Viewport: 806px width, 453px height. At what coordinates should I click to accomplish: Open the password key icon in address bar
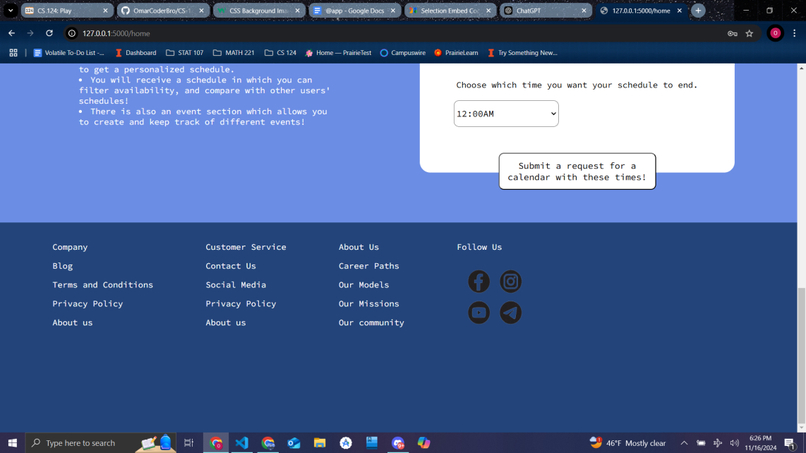tap(732, 33)
